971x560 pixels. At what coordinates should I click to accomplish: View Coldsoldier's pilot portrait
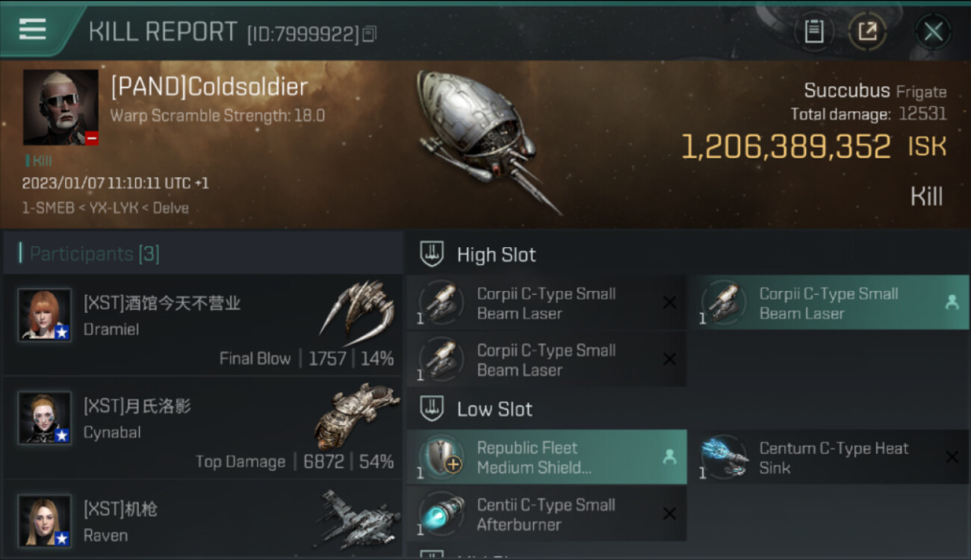tap(61, 108)
